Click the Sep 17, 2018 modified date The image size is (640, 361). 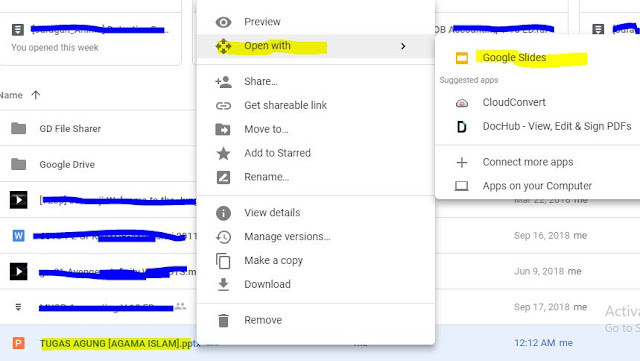coord(542,307)
